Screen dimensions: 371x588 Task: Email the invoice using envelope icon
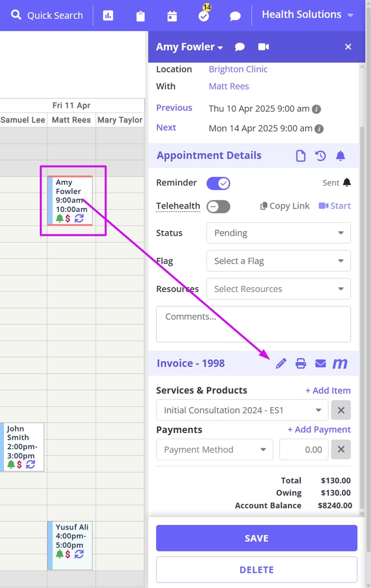(x=320, y=363)
